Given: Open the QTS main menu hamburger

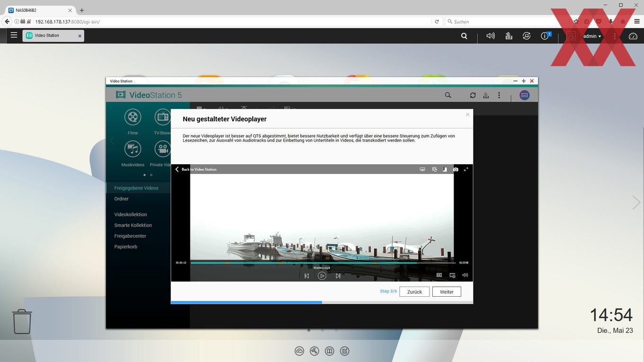Looking at the screenshot, I should (x=14, y=35).
